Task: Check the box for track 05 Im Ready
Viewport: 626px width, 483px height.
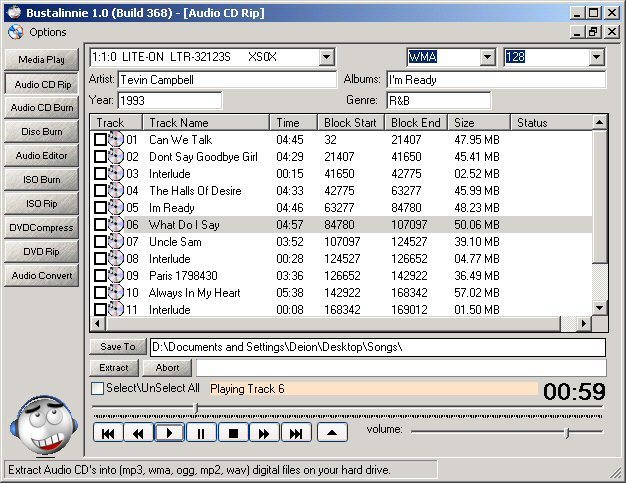Action: (x=100, y=208)
